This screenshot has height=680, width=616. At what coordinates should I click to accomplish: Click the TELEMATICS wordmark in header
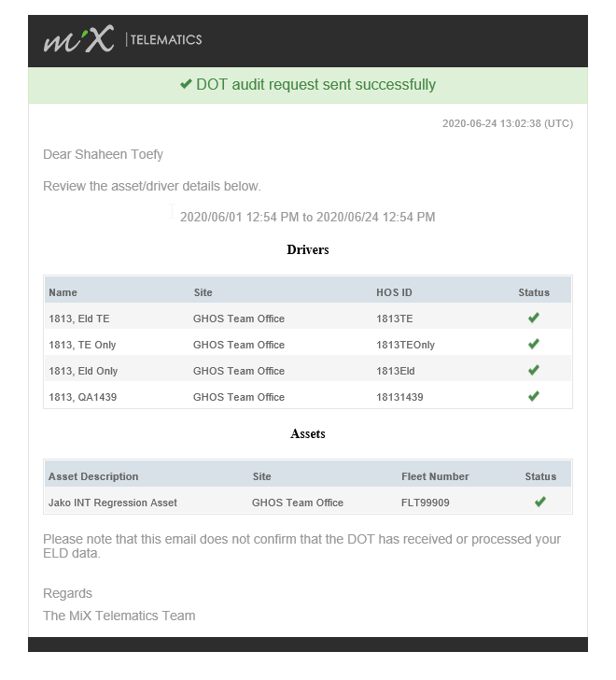(166, 40)
